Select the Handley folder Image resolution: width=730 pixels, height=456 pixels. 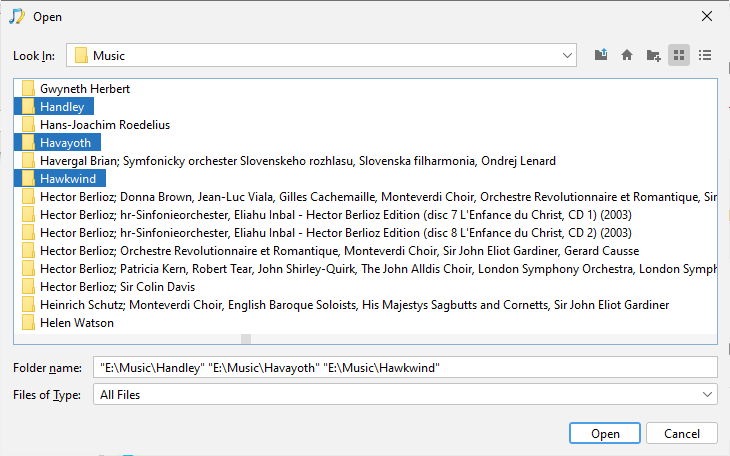coord(63,107)
